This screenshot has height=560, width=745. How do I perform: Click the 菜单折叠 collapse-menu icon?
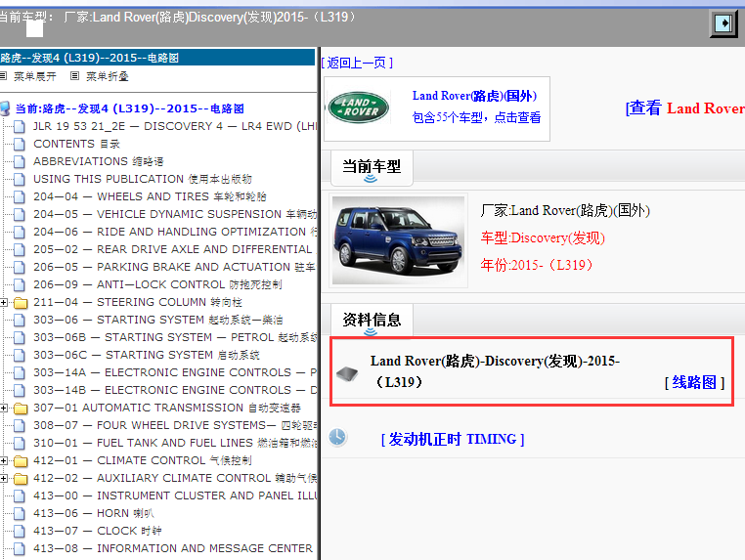(x=74, y=76)
